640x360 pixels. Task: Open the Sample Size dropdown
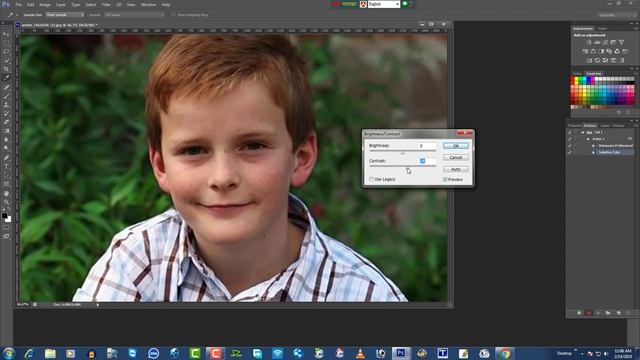64,15
